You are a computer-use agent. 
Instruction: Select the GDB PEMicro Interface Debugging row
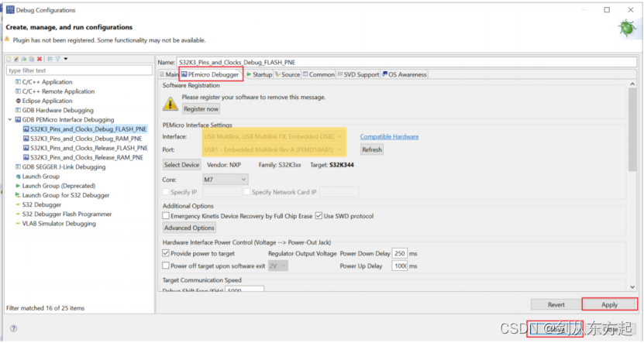tap(68, 120)
